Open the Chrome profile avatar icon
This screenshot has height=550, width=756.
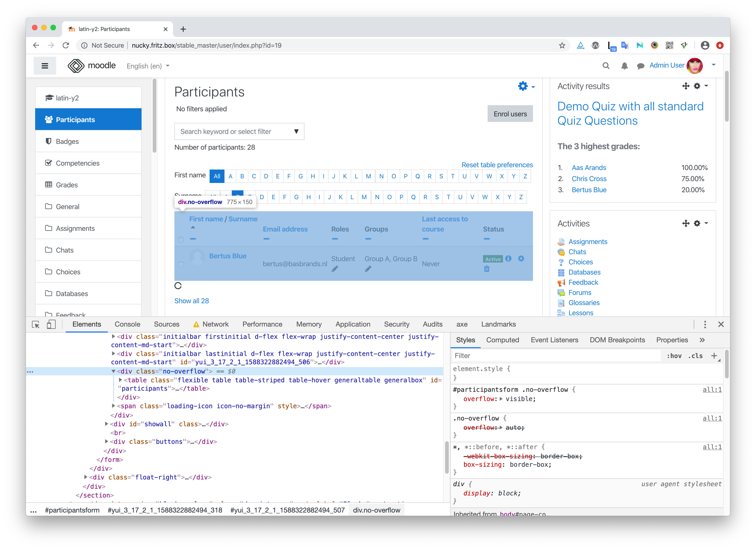705,45
